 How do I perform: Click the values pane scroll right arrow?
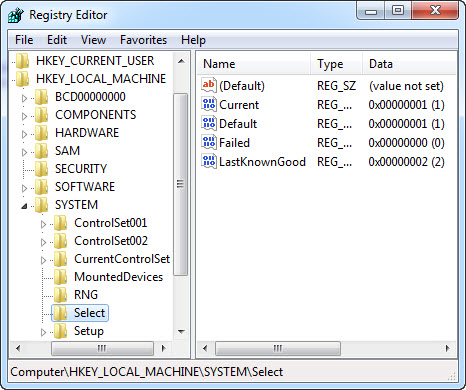447,348
